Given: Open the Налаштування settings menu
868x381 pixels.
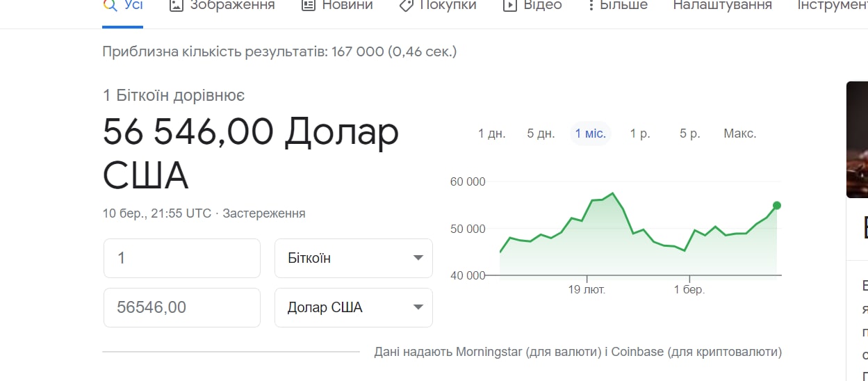Looking at the screenshot, I should (722, 5).
